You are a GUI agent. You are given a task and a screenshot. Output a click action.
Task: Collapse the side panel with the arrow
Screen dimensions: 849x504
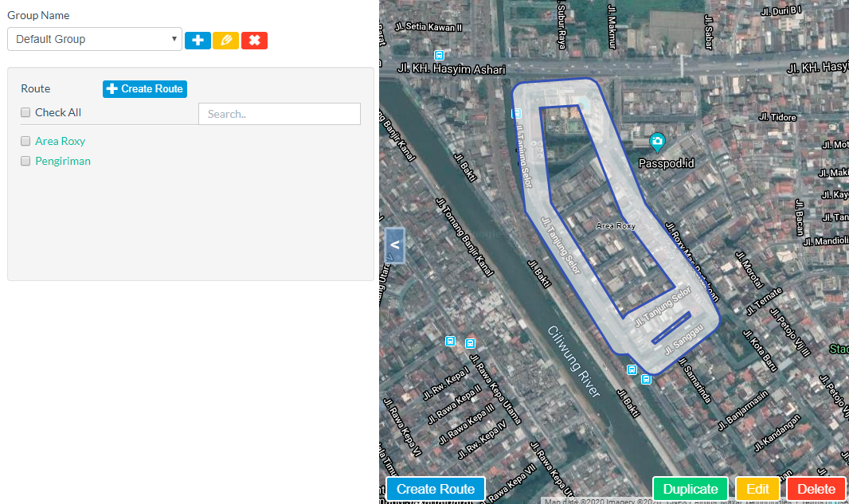[x=395, y=245]
